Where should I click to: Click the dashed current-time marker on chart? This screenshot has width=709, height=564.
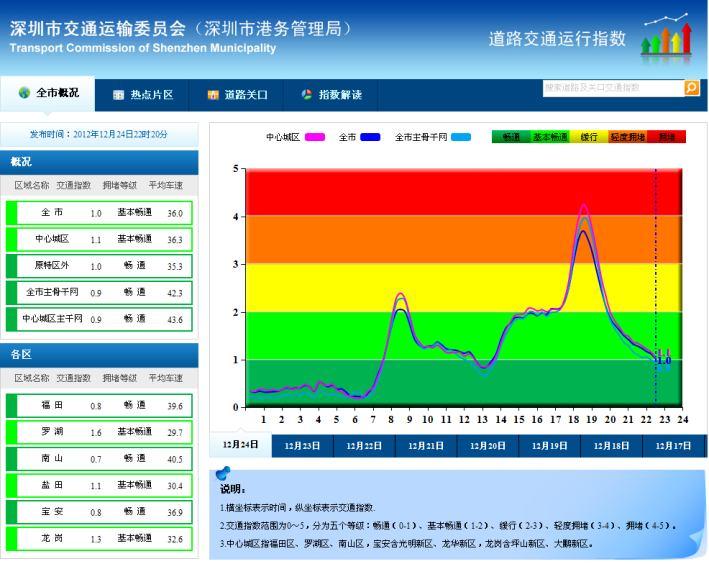click(656, 287)
